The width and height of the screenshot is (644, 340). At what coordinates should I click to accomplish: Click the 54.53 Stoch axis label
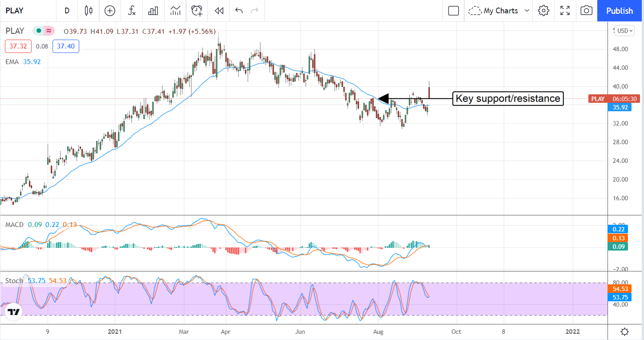coord(620,289)
